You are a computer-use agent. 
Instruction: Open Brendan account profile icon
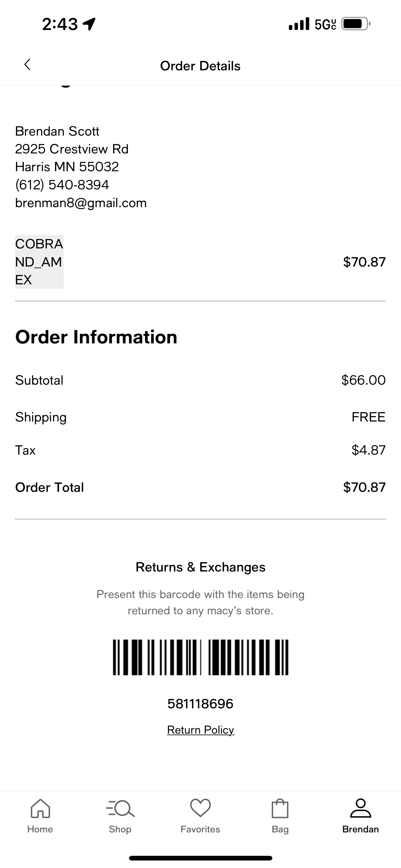click(361, 808)
